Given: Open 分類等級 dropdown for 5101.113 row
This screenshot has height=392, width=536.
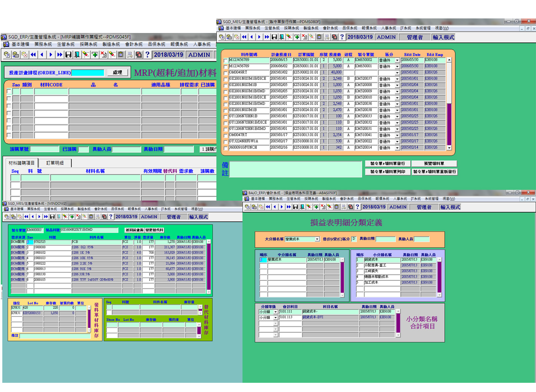Looking at the screenshot, I should [275, 318].
